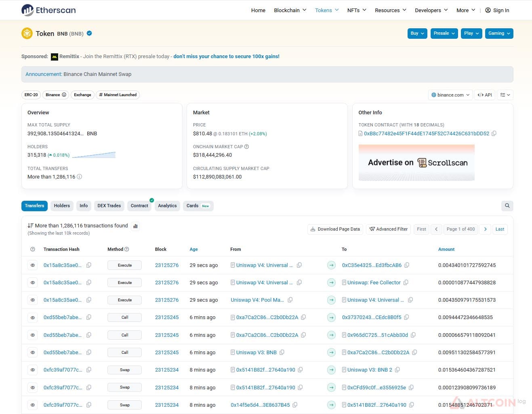The image size is (532, 414).
Task: View details eye for Uniswap V3: BNB from row
Action: 33,353
